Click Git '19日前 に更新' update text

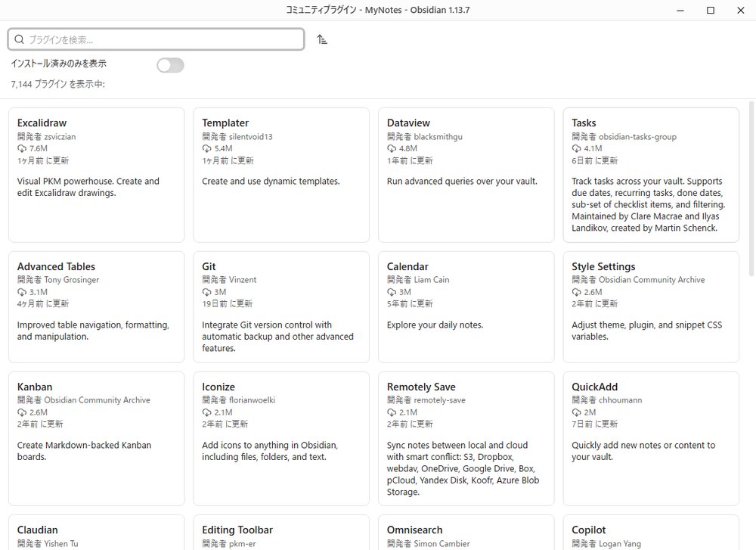227,304
